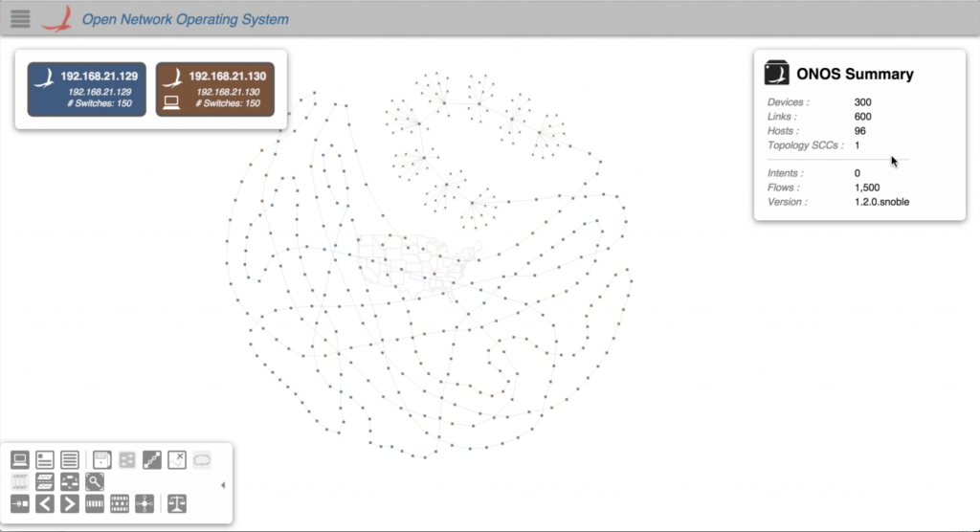Toggle the sprite layer cloud icon
Screen dimensions: 980x532
[x=202, y=460]
